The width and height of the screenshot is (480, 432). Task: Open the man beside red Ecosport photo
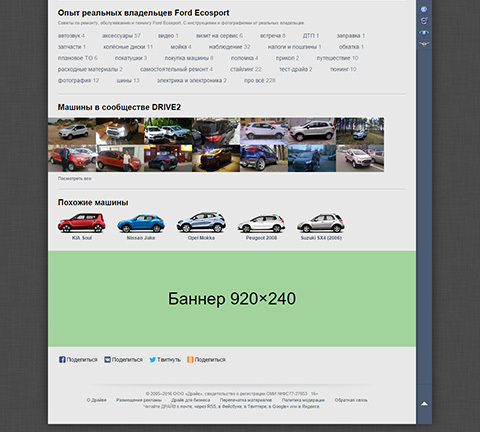click(72, 158)
